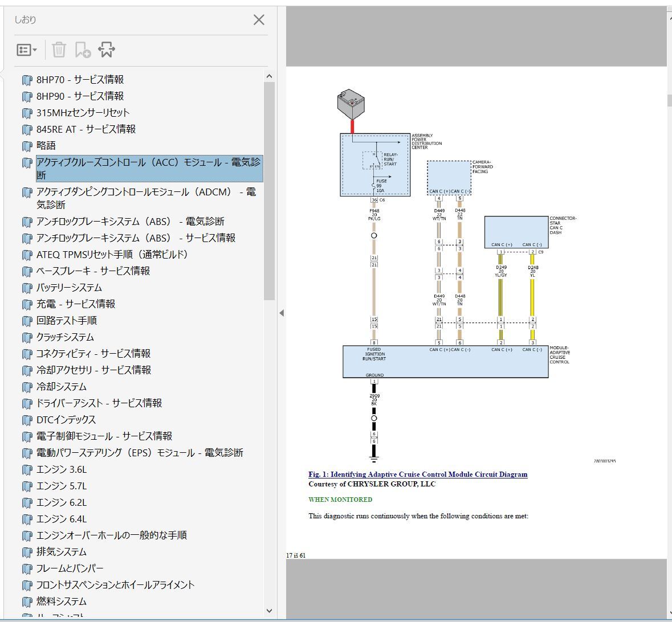
Task: Open the bookmark options dropdown menu
Action: pyautogui.click(x=26, y=50)
